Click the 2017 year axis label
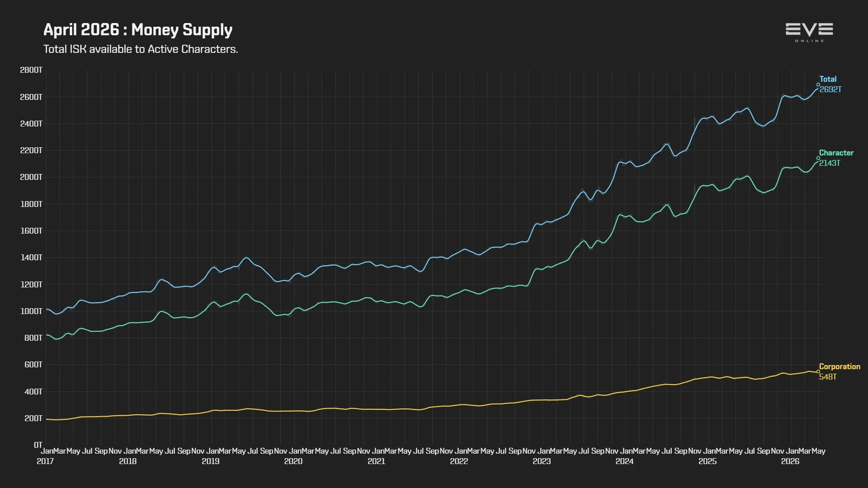868x488 pixels. (45, 461)
